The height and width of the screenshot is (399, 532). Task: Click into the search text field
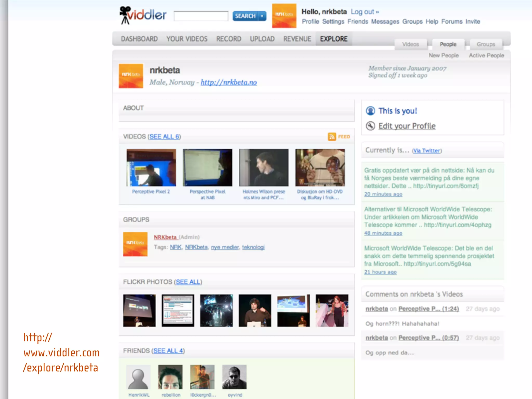pos(201,16)
